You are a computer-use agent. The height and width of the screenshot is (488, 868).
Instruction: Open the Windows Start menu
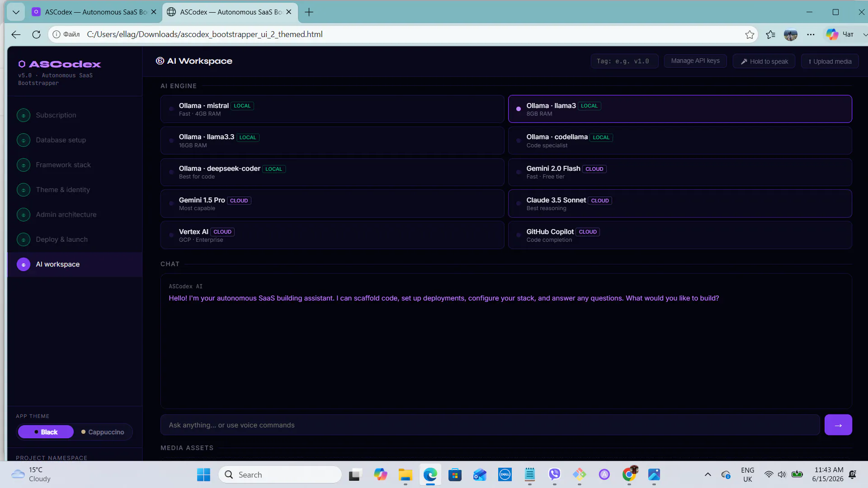[204, 474]
